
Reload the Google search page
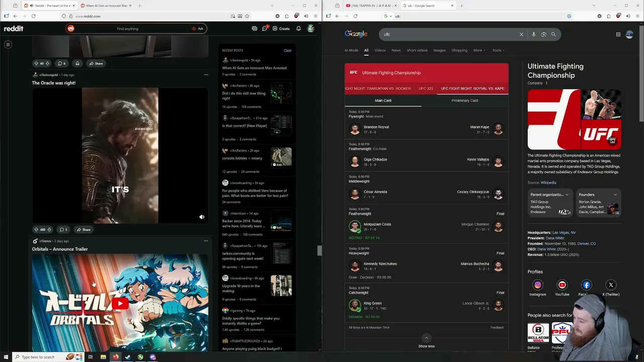coord(355,16)
